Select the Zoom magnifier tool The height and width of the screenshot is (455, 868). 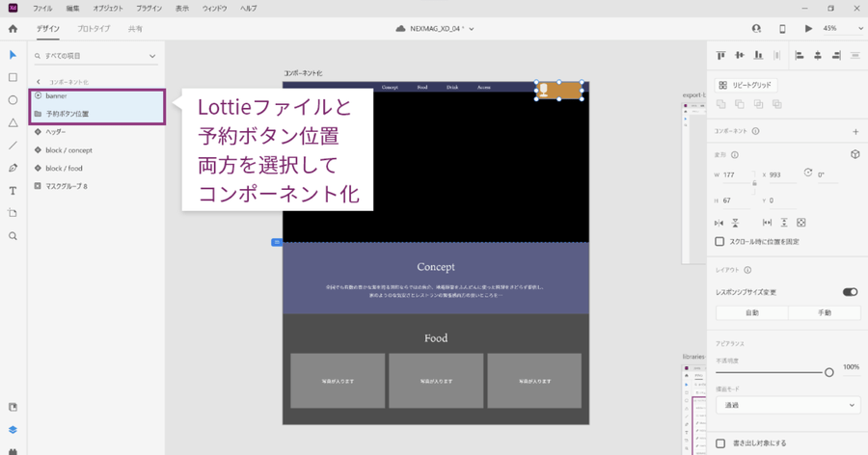coord(13,236)
